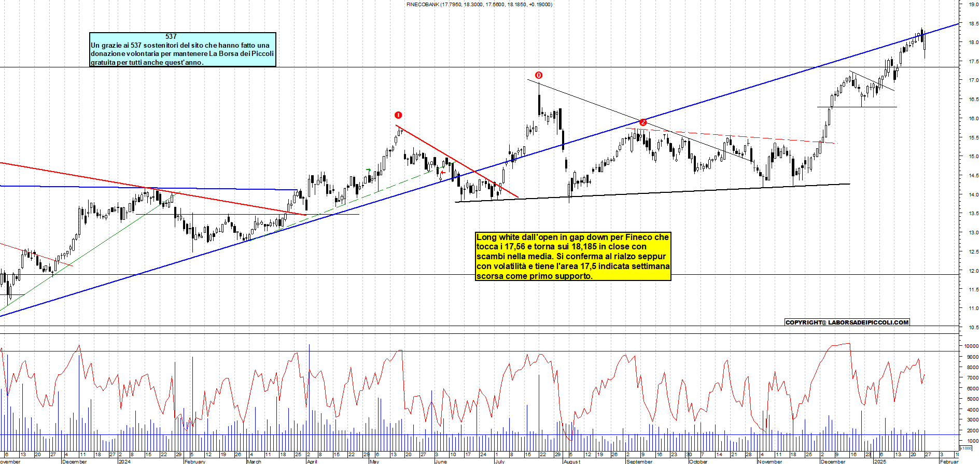The width and height of the screenshot is (980, 464).
Task: Click the small green arrow near May candles
Action: (368, 170)
